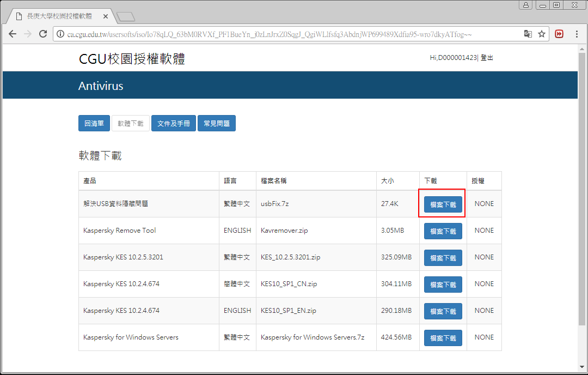Click the page info icon in address bar

(x=61, y=34)
